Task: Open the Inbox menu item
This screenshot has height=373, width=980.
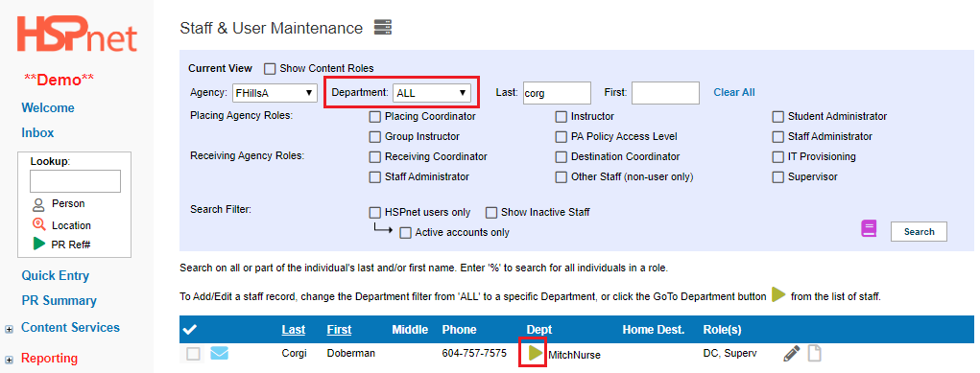Action: point(37,133)
